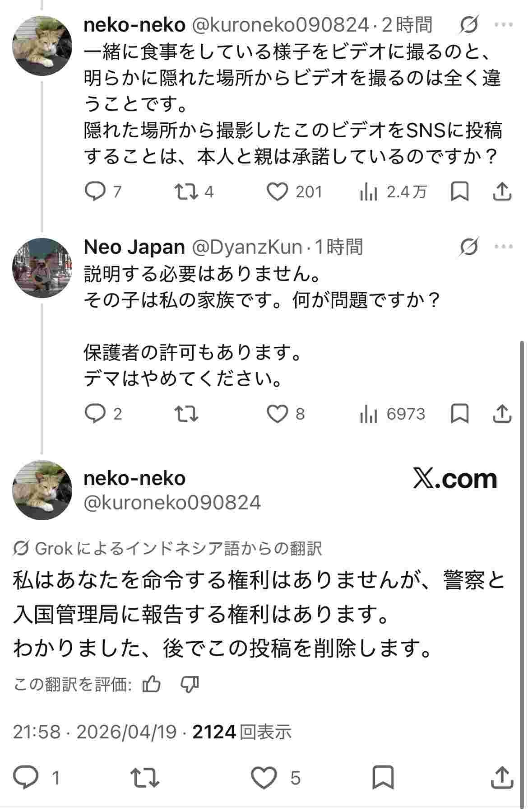Share neko-neko's first post
This screenshot has width=528, height=812.
502,192
